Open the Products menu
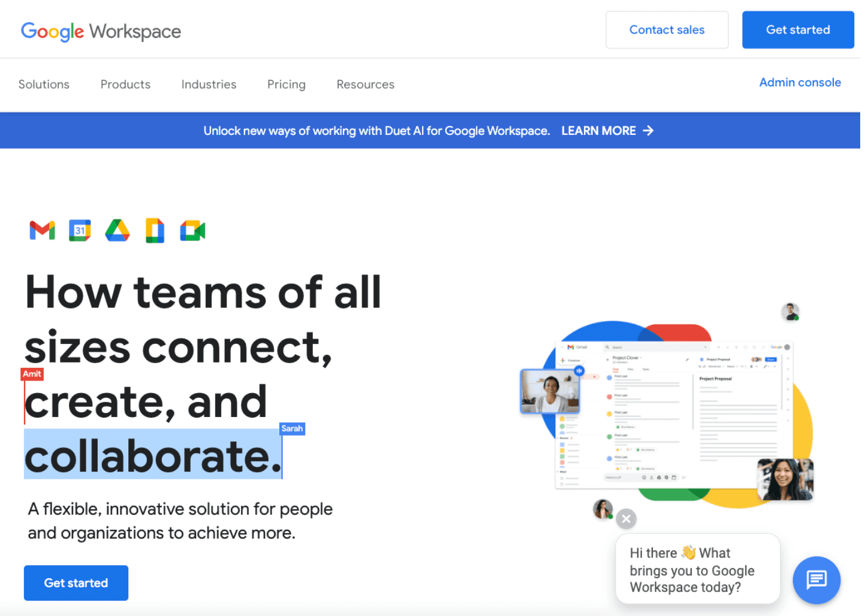The width and height of the screenshot is (868, 616). tap(125, 84)
